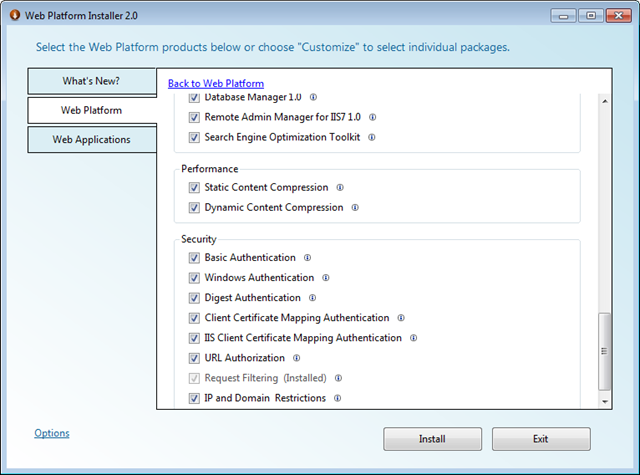Open info icon beside Dynamic Content Compression

pyautogui.click(x=355, y=207)
